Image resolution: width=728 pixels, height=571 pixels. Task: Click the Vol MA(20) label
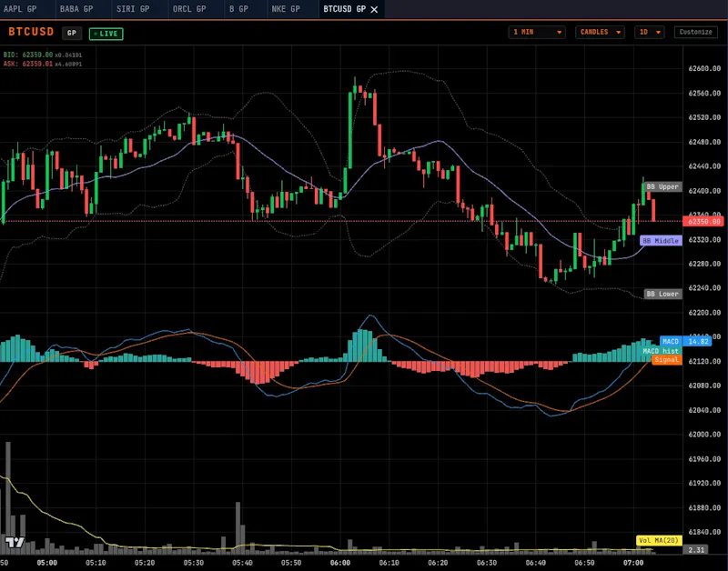tap(659, 540)
